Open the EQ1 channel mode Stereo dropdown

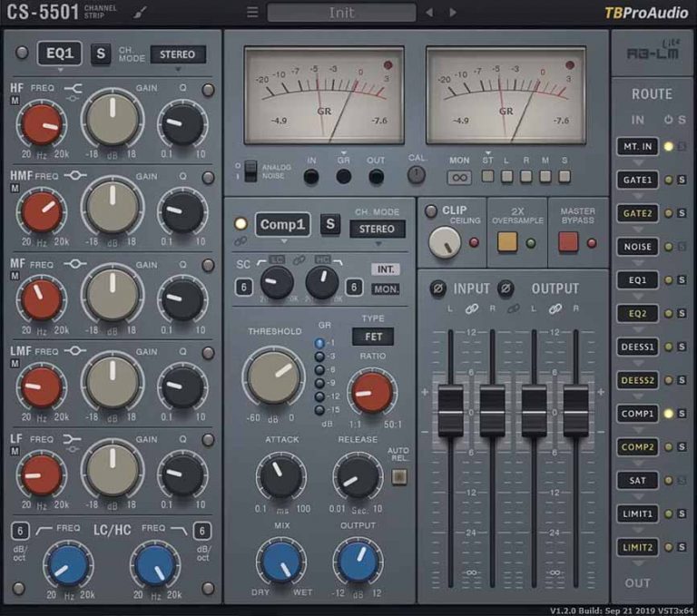tap(178, 54)
